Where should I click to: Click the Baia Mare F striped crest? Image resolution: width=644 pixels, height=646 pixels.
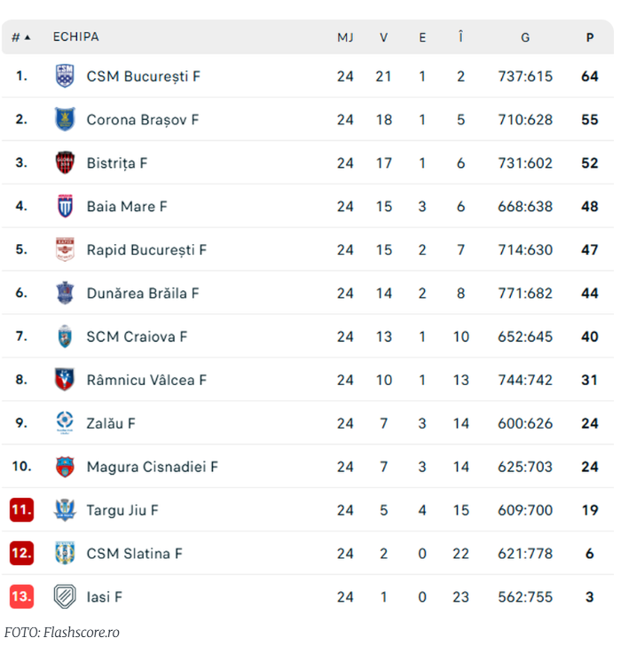click(65, 206)
